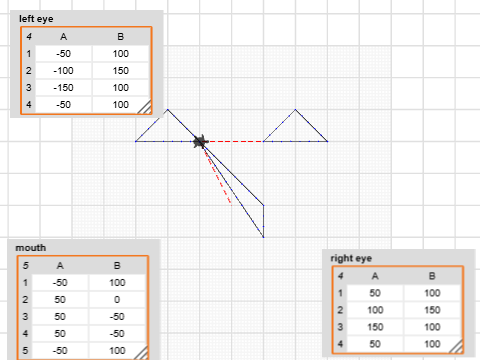Select right eye row 3 cell B (100)
The image size is (480, 360).
point(432,327)
